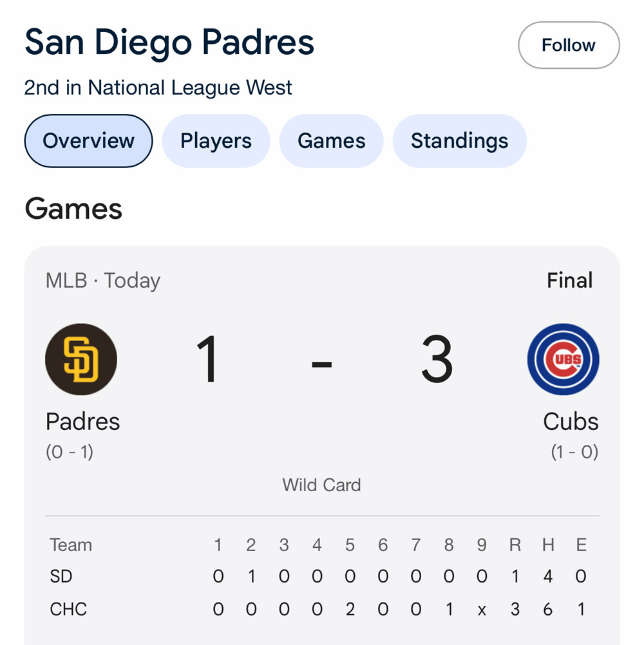This screenshot has width=644, height=645.
Task: Click the Team column header in box score
Action: pyautogui.click(x=71, y=545)
